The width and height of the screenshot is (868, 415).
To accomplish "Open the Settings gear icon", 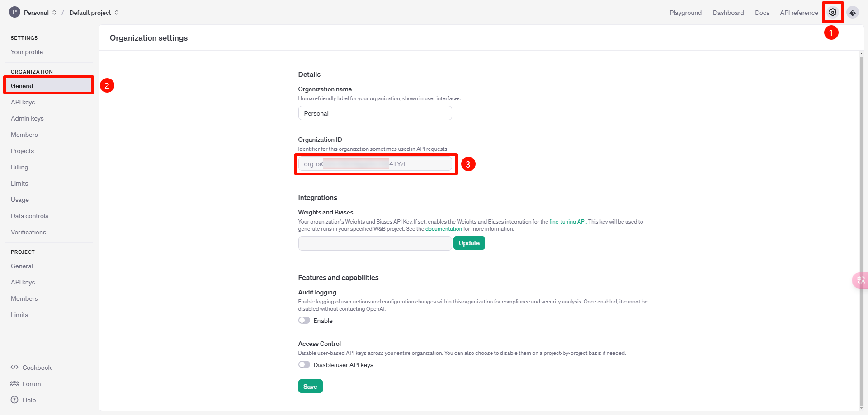I will coord(833,12).
